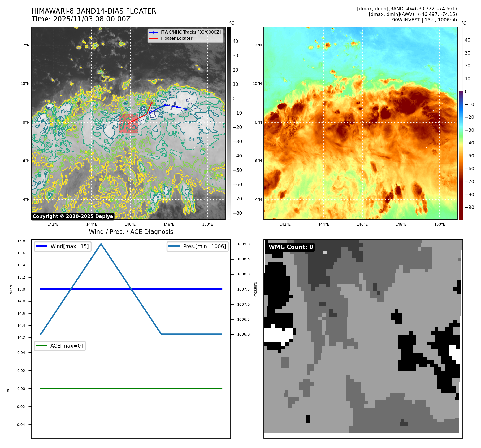Click the Time 2025/11/03 08:00:00Z text

[81, 19]
